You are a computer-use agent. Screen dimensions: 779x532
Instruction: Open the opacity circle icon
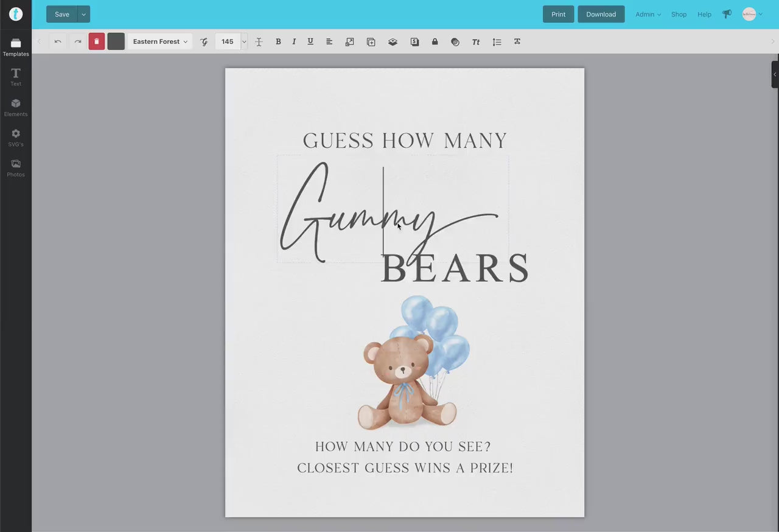(455, 42)
